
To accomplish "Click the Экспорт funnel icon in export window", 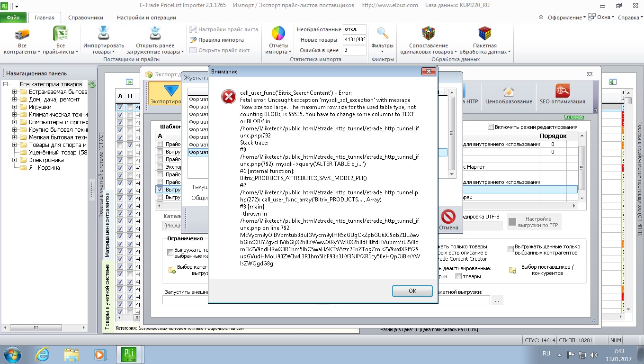I will [x=171, y=91].
